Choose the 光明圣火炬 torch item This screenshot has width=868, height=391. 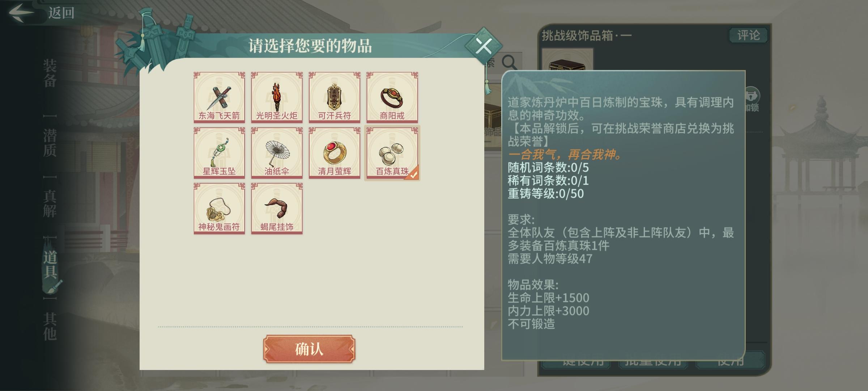pos(277,97)
